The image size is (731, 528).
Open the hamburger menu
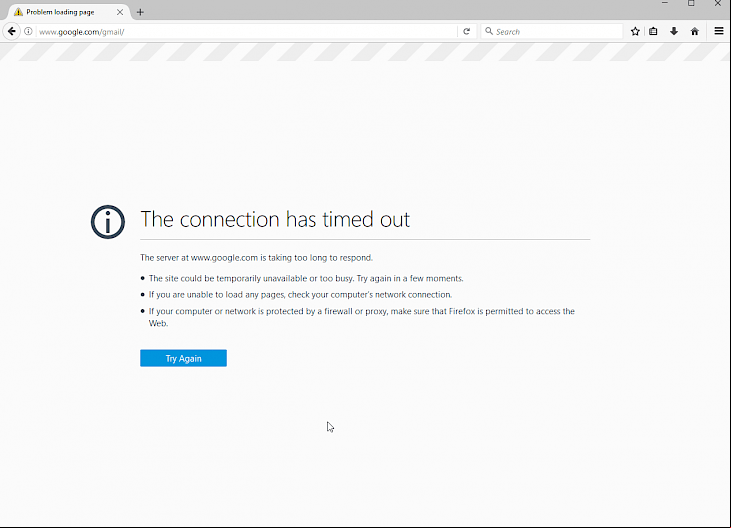click(x=719, y=31)
